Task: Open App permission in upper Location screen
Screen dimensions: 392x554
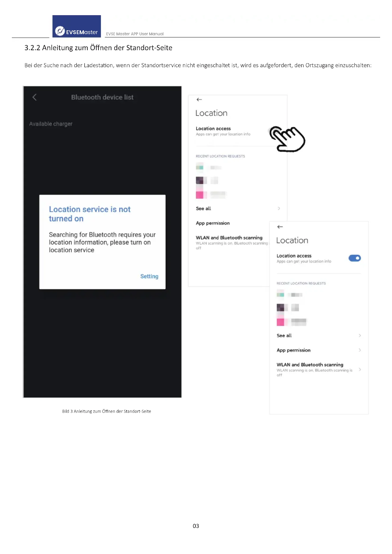Action: click(213, 223)
